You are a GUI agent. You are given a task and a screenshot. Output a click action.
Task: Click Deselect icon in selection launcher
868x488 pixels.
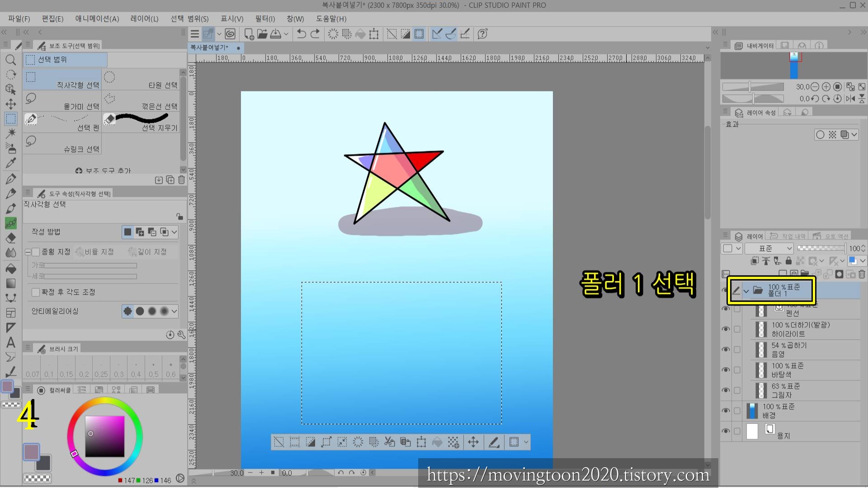(279, 442)
